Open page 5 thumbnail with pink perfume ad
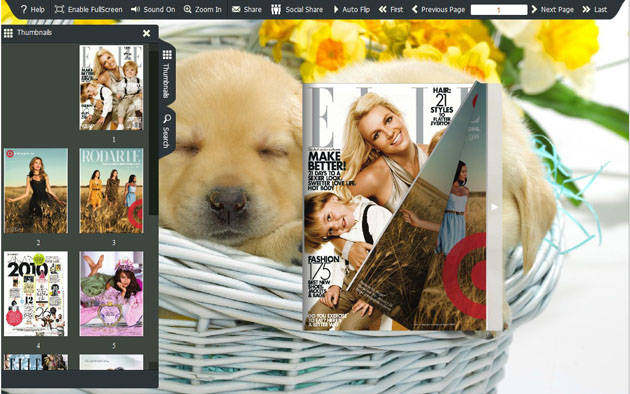 point(111,294)
